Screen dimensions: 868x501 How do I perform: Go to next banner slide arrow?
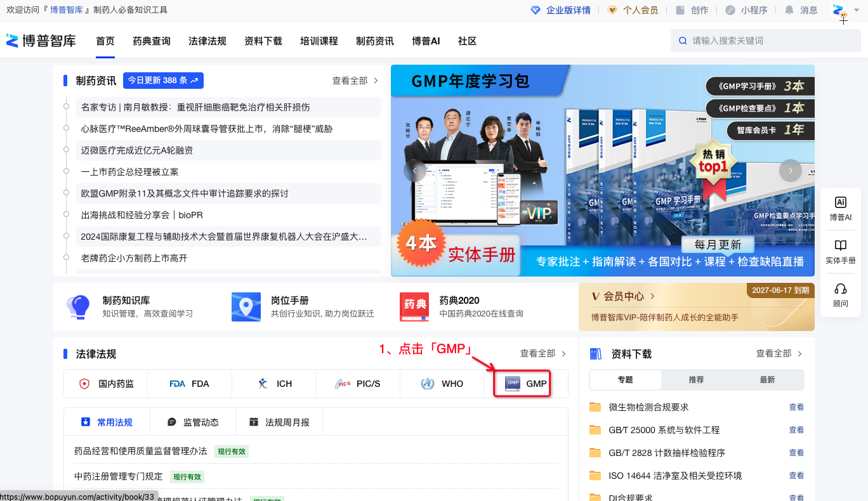791,171
